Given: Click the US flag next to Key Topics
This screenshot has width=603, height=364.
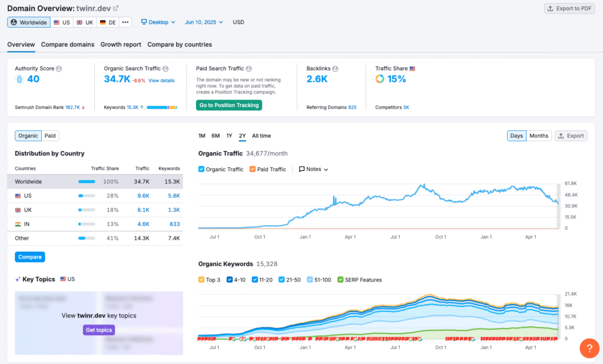Looking at the screenshot, I should click(63, 279).
